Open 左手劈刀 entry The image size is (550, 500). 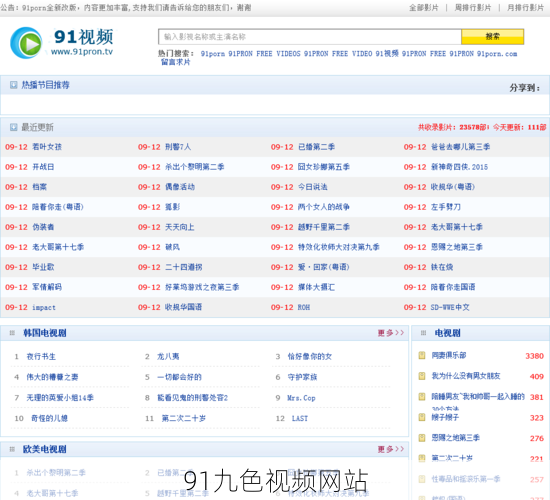click(445, 207)
